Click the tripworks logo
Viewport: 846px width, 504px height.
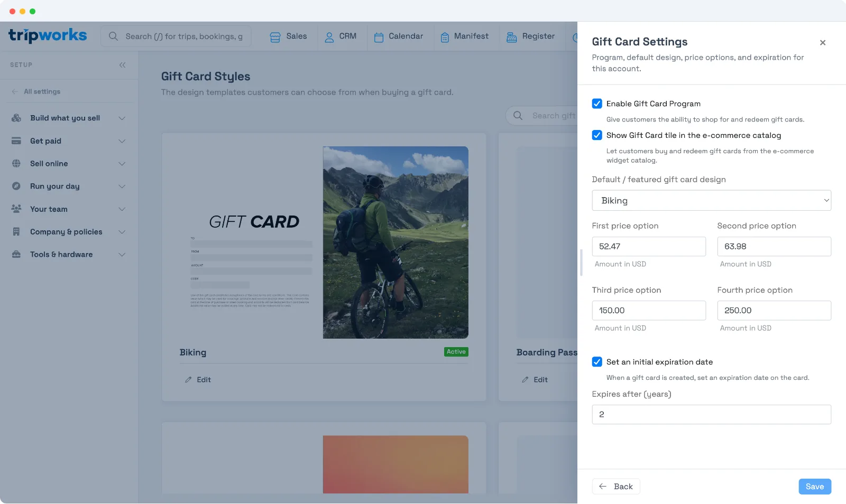pyautogui.click(x=48, y=36)
